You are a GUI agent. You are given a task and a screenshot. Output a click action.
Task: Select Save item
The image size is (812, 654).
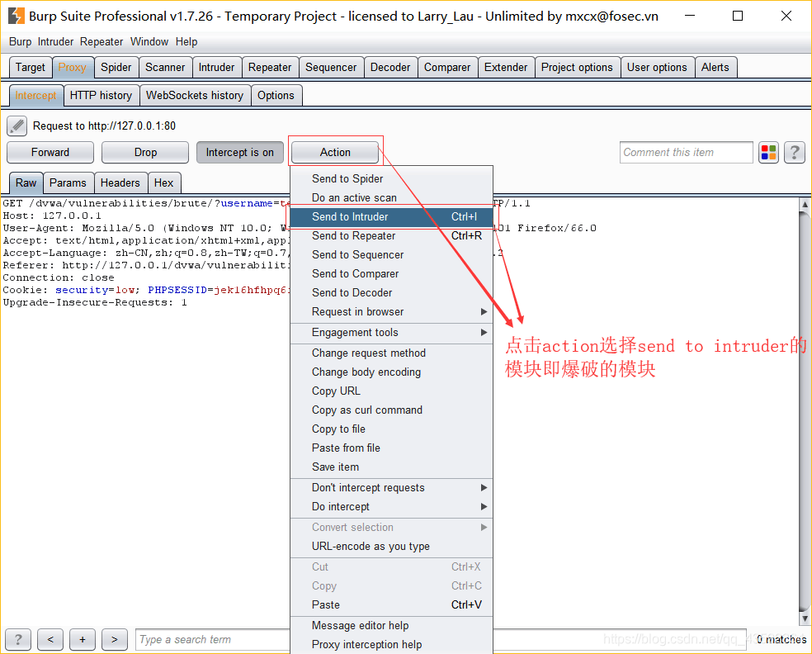pos(391,467)
